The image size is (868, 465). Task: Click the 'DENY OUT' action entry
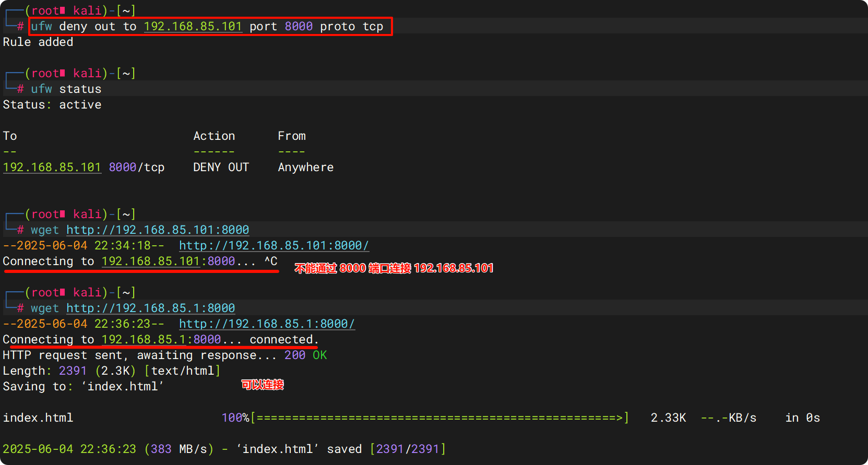[221, 168]
